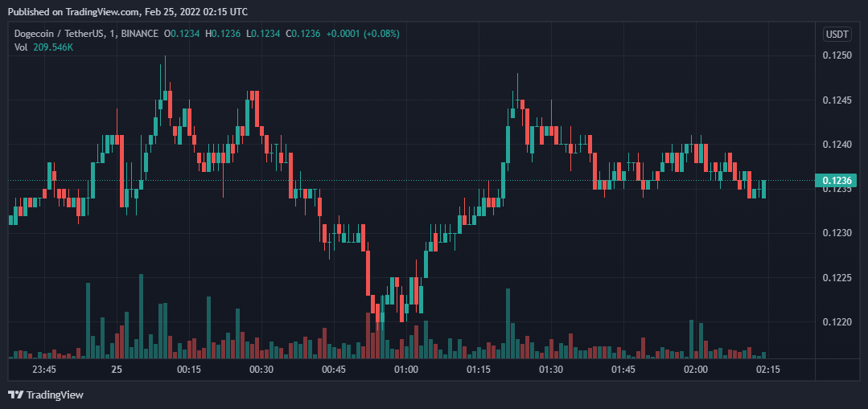
Task: Click the BINANCE exchange label in title
Action: pos(141,34)
